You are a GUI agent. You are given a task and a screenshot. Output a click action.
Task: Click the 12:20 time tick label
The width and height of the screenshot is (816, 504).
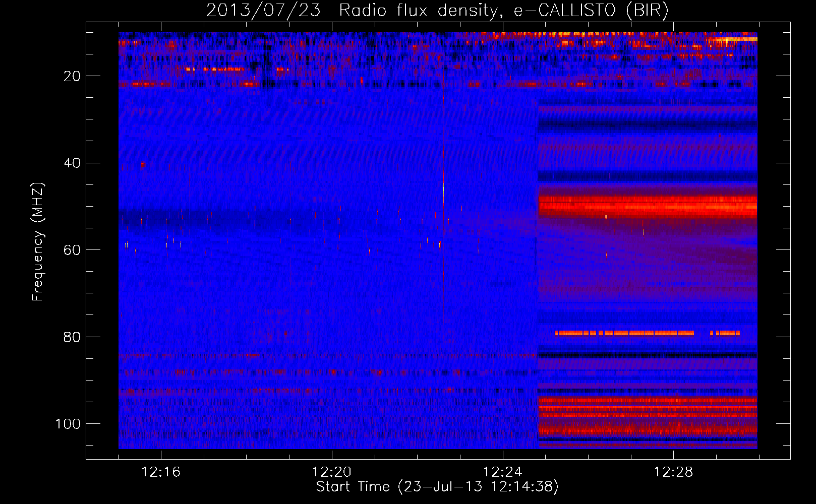pyautogui.click(x=332, y=472)
